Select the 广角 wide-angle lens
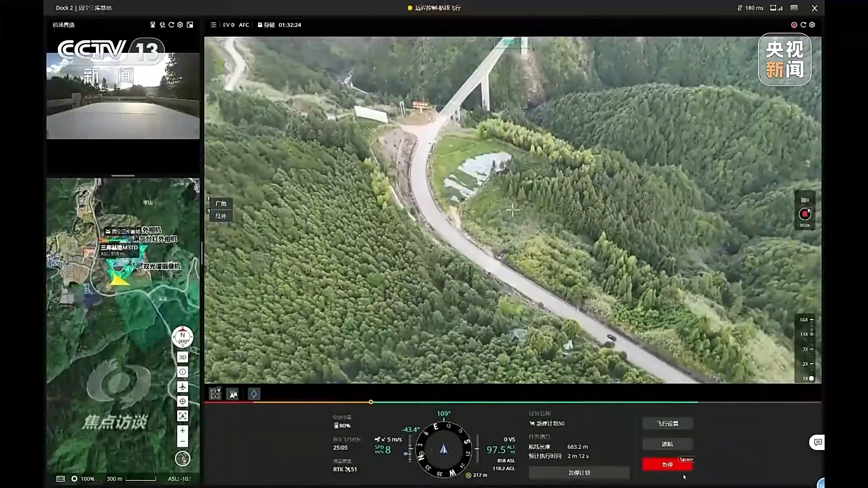This screenshot has width=868, height=488. (221, 204)
